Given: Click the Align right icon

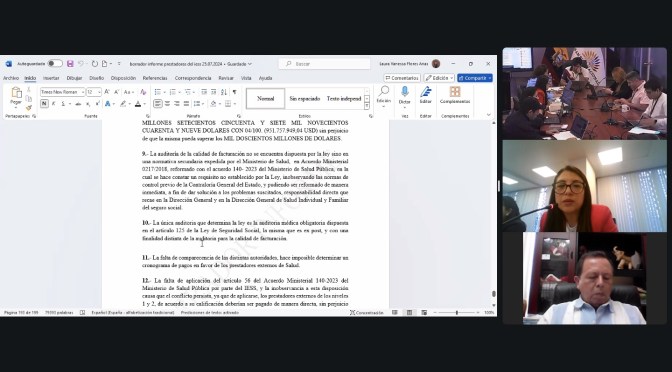Looking at the screenshot, I should (177, 104).
